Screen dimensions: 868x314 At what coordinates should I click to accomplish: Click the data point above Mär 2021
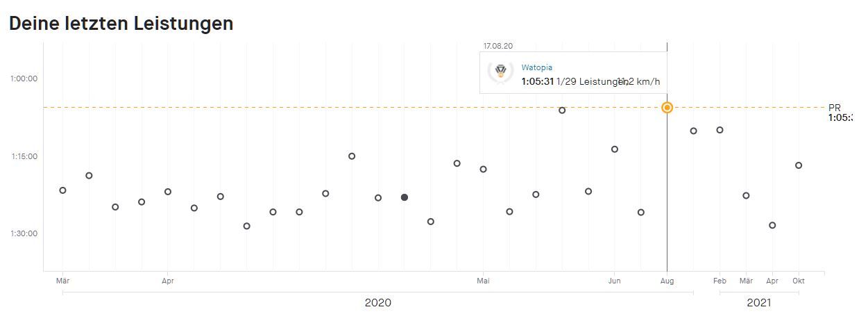746,196
